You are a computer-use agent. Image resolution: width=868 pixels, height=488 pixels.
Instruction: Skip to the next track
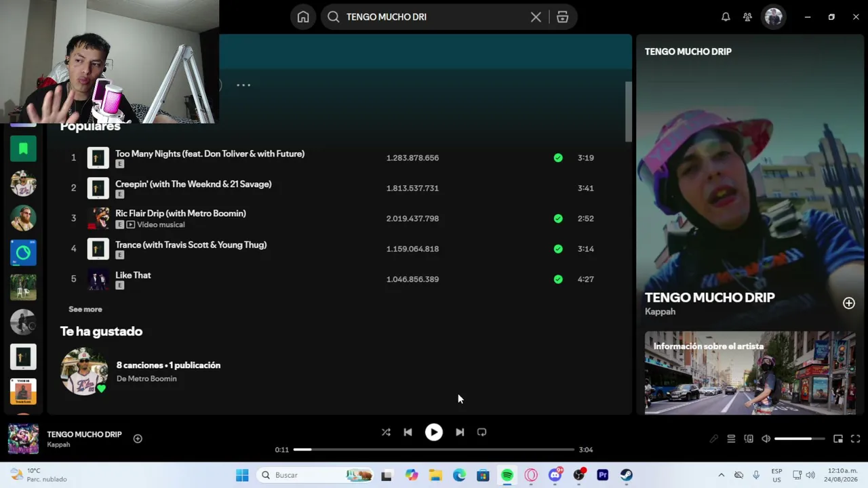[460, 432]
